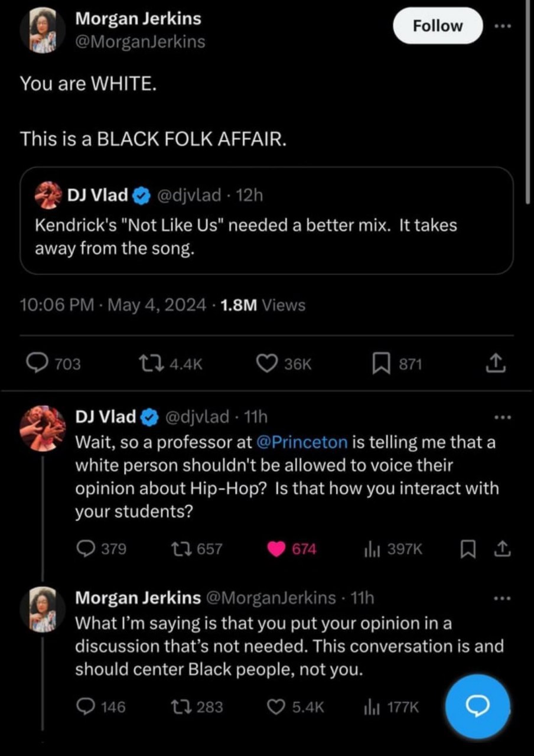Bookmark DJ Vlad's reply tweet
Image resolution: width=534 pixels, height=756 pixels.
[467, 549]
